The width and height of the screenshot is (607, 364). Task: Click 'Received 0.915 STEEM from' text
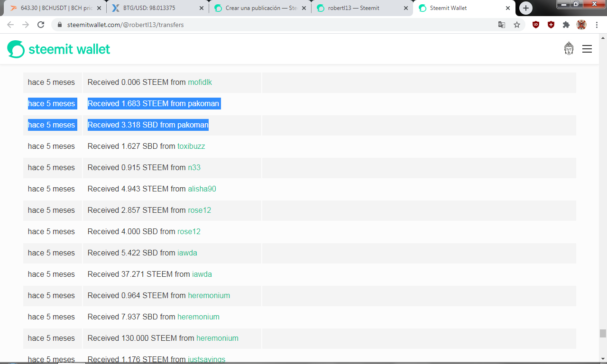click(137, 167)
